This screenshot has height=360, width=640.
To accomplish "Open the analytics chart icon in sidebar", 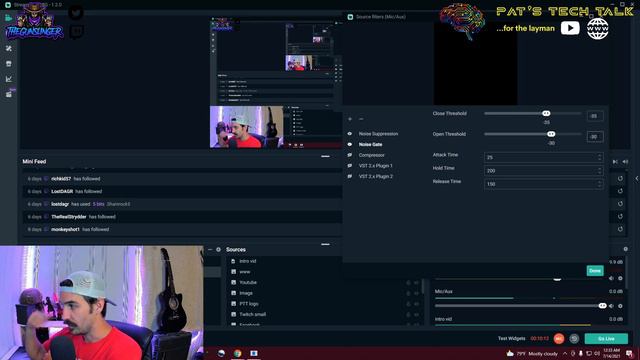I will click(9, 79).
